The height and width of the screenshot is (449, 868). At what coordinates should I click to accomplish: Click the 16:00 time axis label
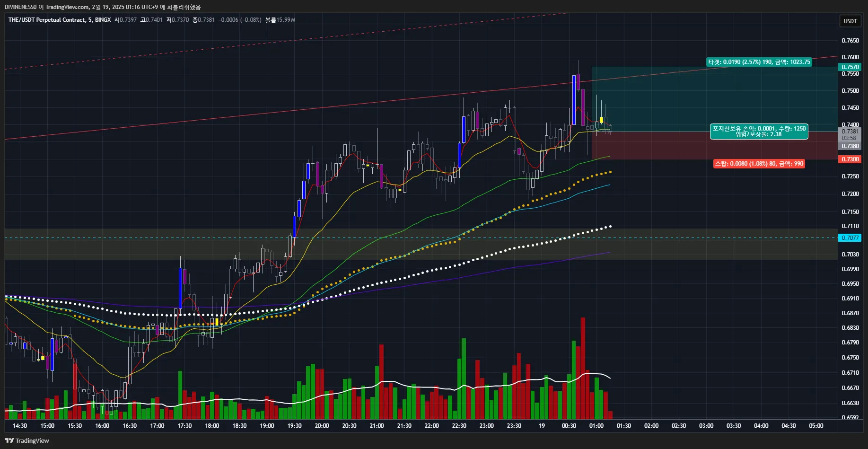point(102,426)
